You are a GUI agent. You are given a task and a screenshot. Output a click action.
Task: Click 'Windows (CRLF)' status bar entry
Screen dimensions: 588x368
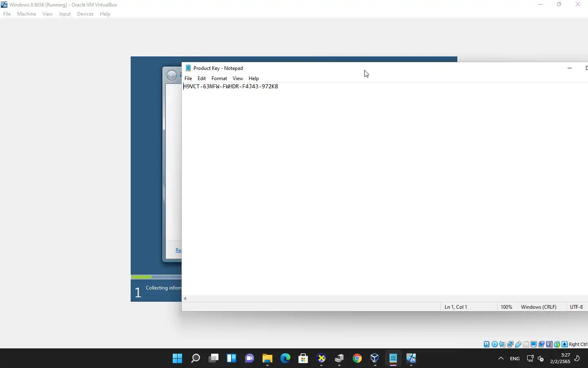coord(539,307)
